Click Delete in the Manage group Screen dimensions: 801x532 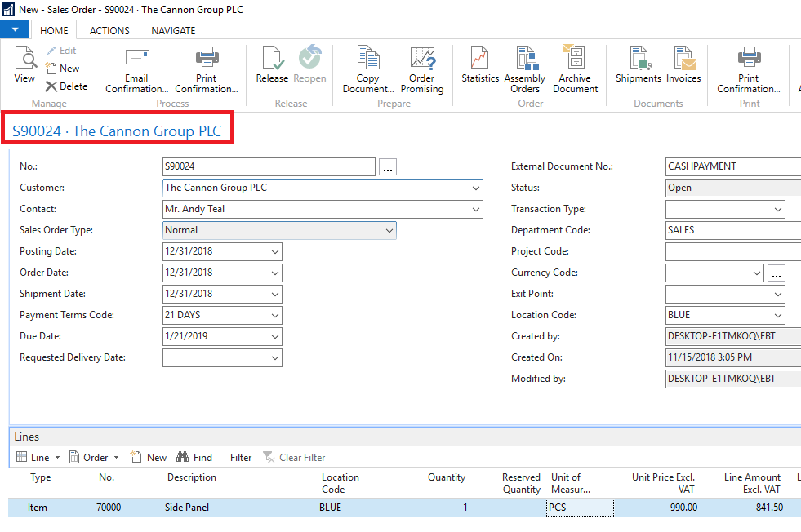tap(66, 86)
